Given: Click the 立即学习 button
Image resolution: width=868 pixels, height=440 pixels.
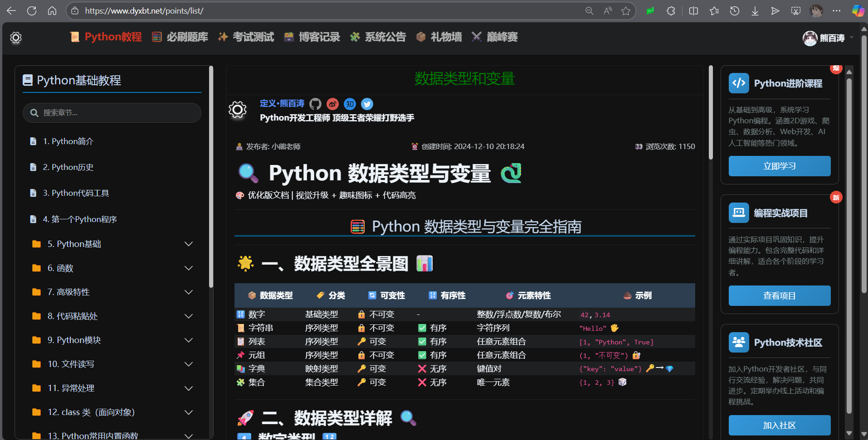Looking at the screenshot, I should [779, 166].
